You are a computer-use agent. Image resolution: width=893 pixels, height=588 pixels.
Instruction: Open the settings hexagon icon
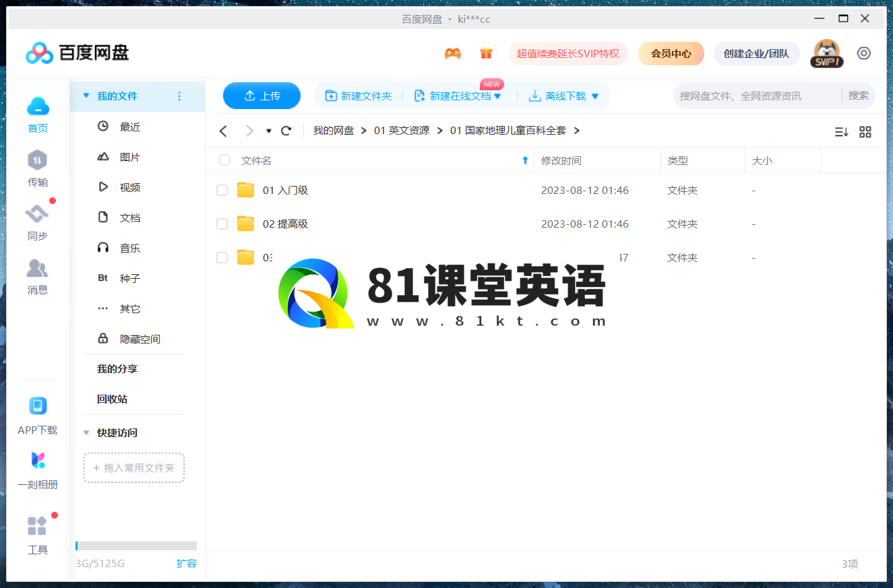tap(864, 53)
